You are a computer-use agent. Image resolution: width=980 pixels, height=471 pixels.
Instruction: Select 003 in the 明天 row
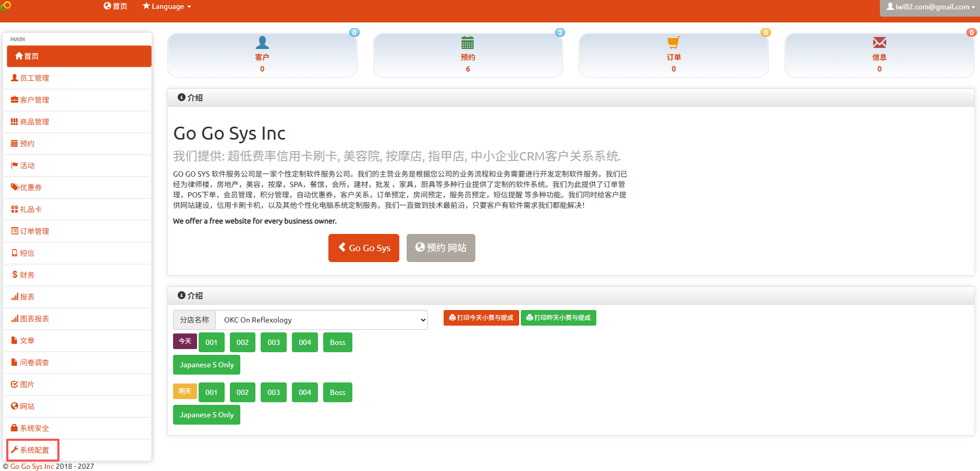pos(274,392)
